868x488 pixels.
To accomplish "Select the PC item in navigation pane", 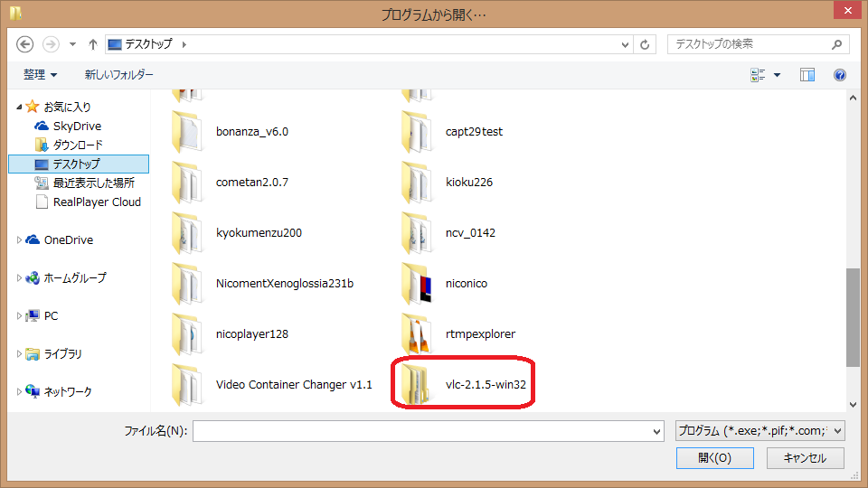I will click(51, 316).
